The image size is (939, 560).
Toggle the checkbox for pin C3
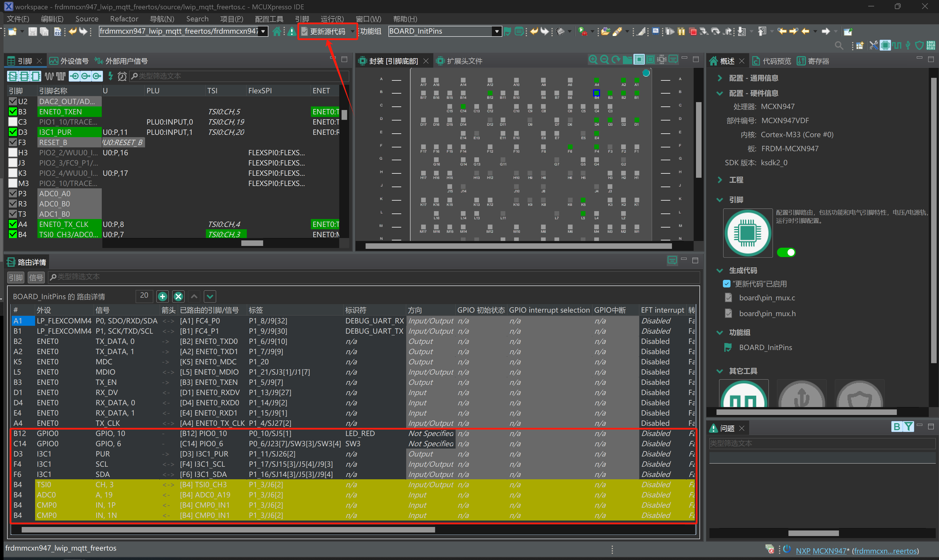point(13,122)
